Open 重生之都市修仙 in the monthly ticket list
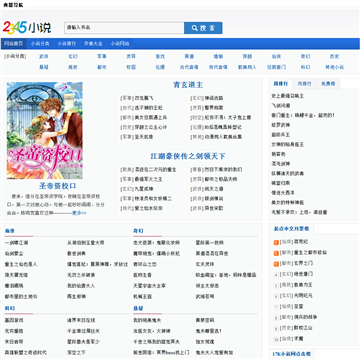 [310, 252]
